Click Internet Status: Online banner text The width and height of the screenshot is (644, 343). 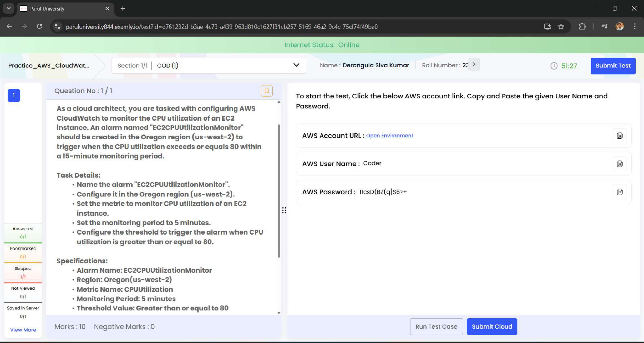(322, 45)
